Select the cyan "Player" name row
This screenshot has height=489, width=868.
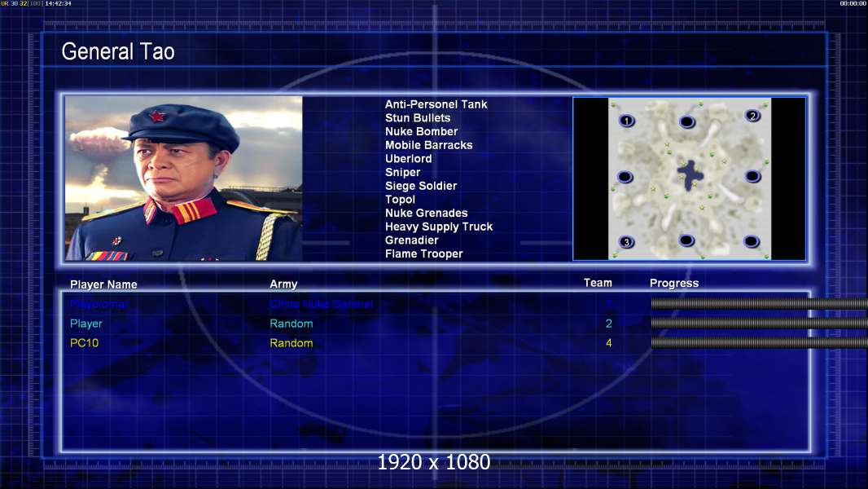[85, 324]
